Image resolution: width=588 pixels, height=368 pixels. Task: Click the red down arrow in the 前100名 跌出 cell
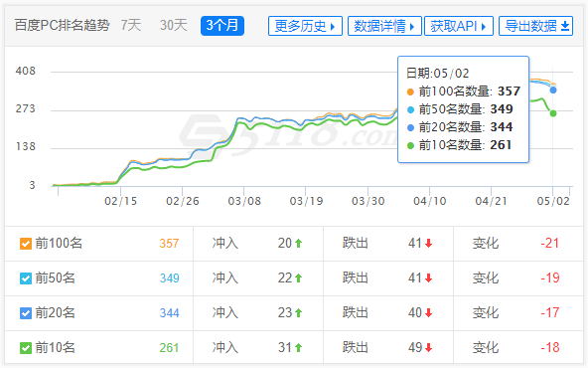(429, 244)
